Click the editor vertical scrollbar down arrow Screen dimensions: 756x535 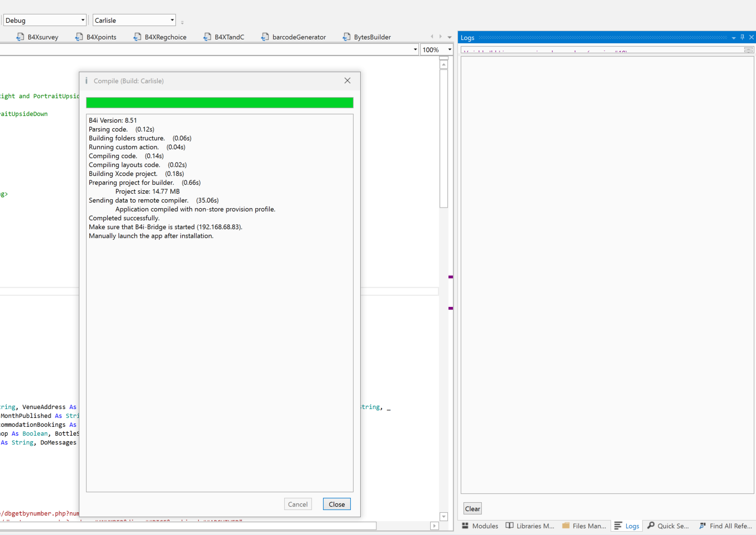pyautogui.click(x=443, y=517)
